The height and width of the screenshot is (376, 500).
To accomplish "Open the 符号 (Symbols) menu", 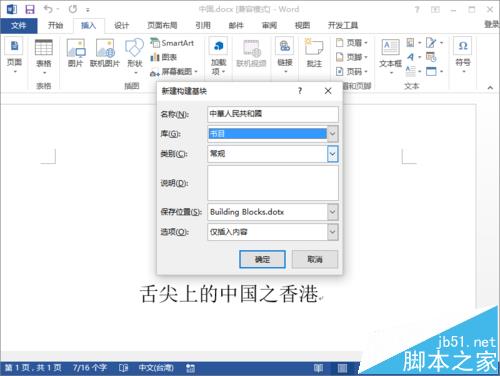I will coord(463,56).
